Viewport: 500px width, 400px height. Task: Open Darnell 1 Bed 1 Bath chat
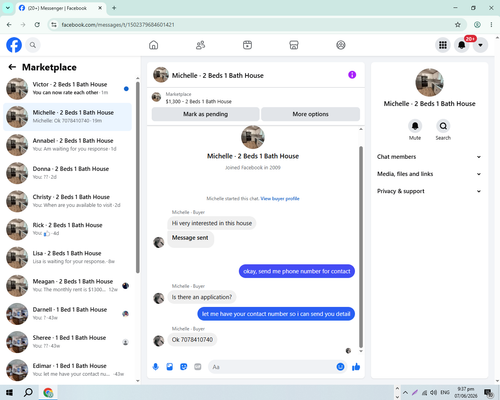pyautogui.click(x=68, y=314)
